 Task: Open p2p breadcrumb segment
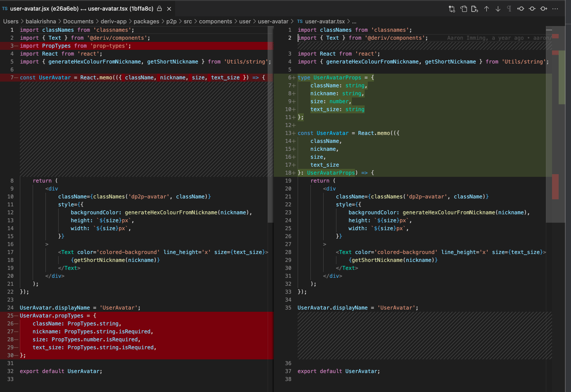coord(171,21)
